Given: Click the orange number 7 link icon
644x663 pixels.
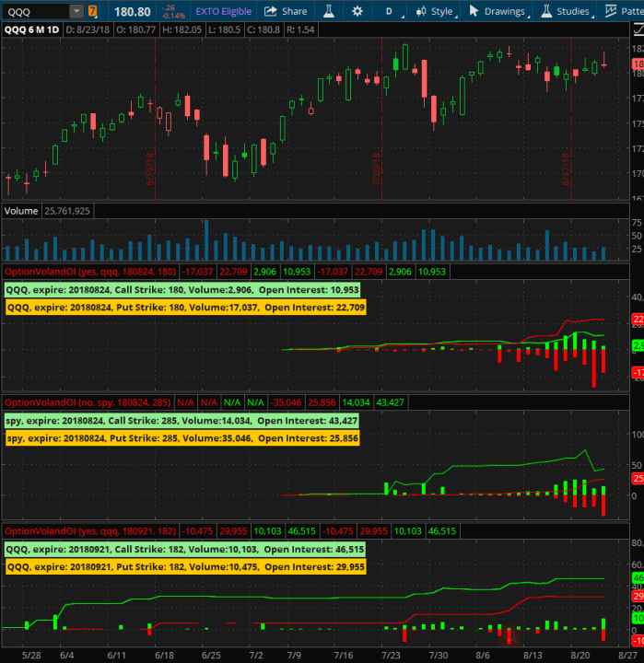Looking at the screenshot, I should coord(92,11).
